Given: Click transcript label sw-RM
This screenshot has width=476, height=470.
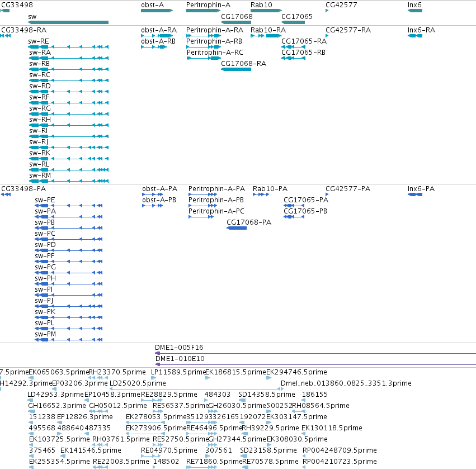Looking at the screenshot, I should (40, 175).
